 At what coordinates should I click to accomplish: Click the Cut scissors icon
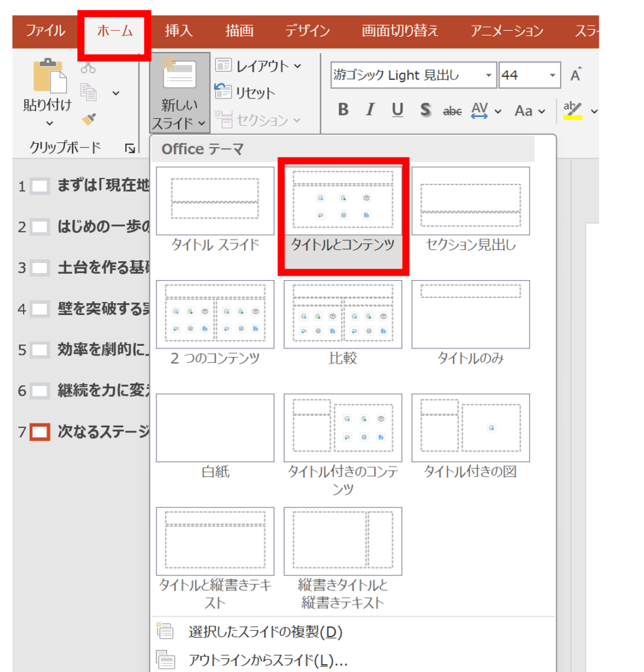88,68
